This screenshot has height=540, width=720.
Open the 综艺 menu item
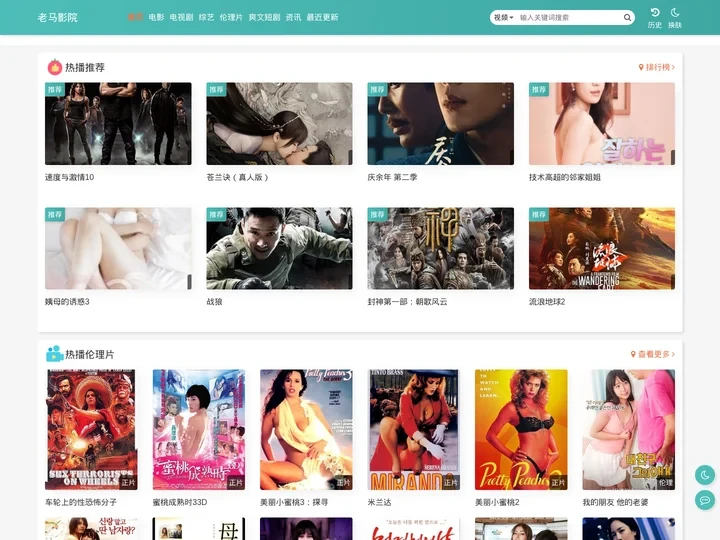click(x=206, y=17)
